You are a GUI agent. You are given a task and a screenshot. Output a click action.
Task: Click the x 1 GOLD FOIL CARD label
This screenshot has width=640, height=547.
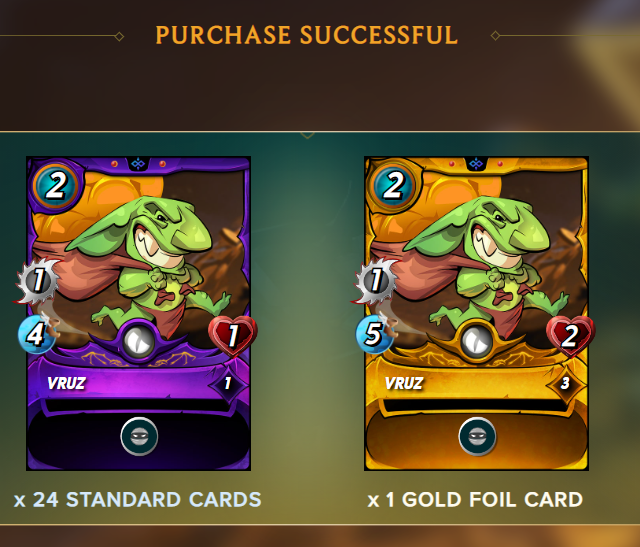pos(475,500)
